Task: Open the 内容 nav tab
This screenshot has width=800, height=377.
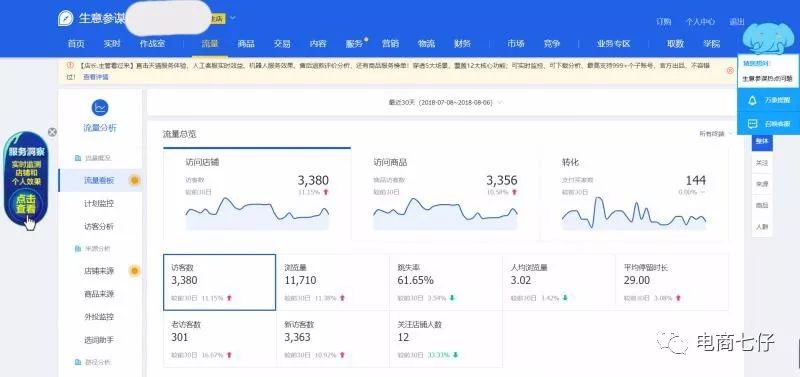Action: point(318,44)
